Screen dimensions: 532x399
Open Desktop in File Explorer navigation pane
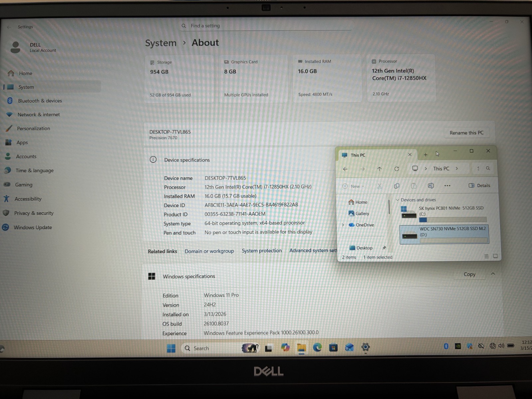point(361,248)
